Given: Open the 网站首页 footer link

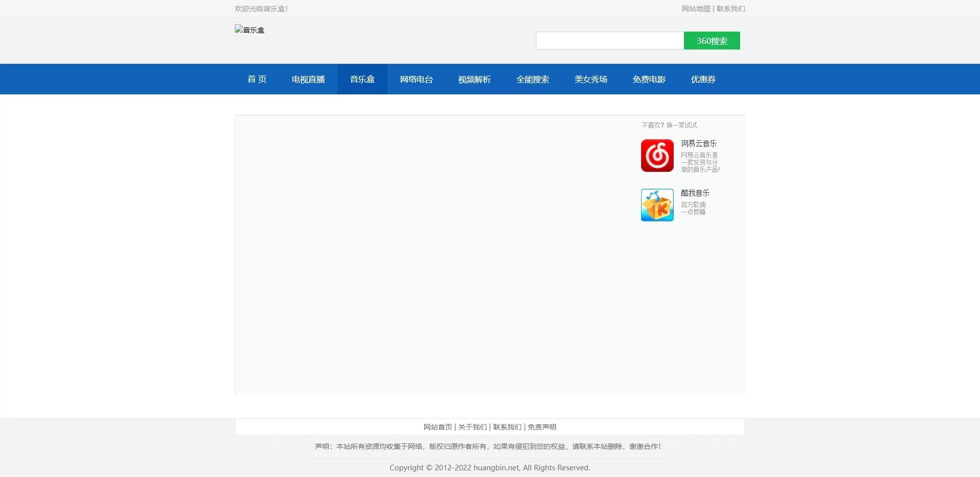Looking at the screenshot, I should 437,427.
